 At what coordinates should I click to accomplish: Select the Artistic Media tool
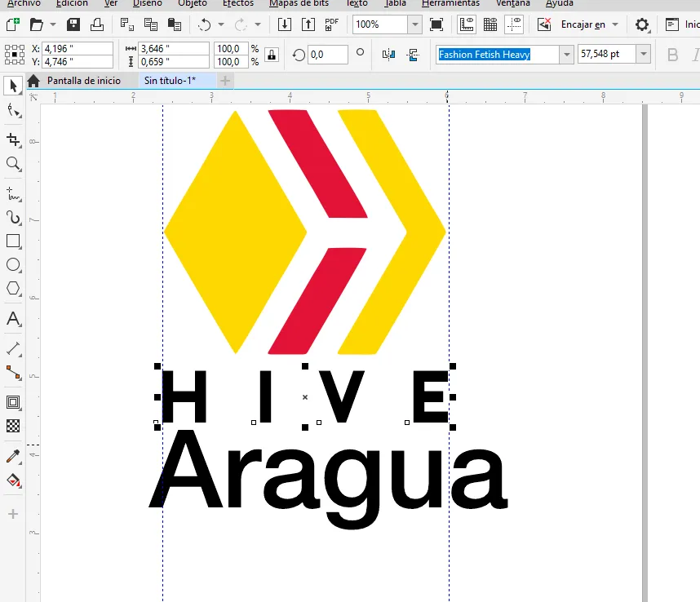(13, 217)
